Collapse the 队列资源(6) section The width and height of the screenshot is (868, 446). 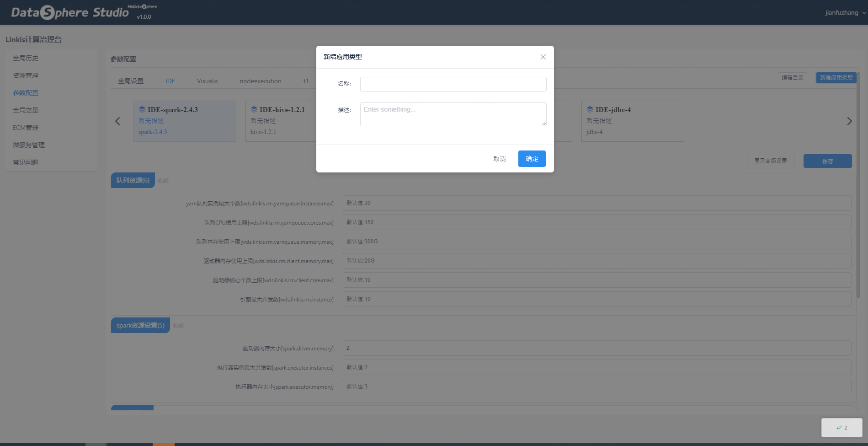(x=163, y=181)
